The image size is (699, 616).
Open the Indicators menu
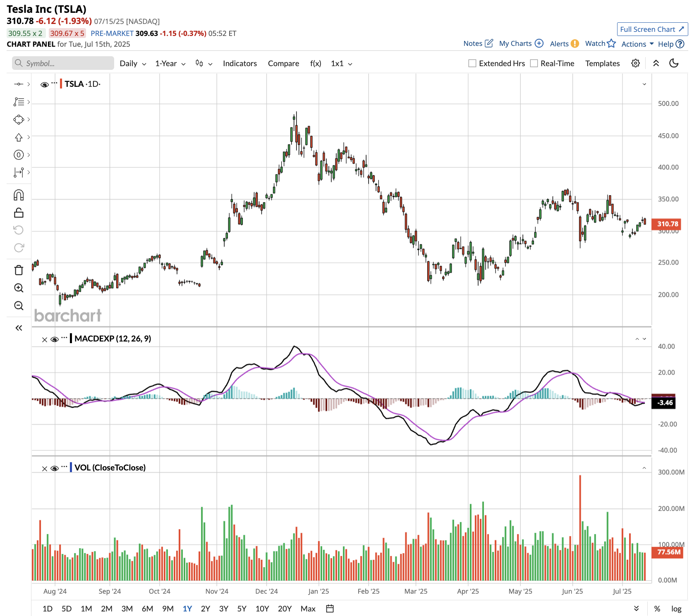240,63
